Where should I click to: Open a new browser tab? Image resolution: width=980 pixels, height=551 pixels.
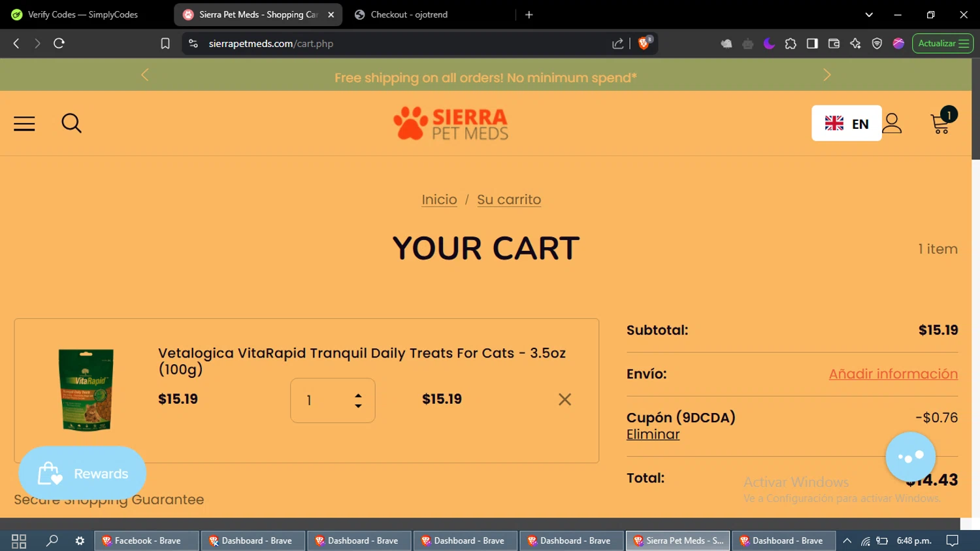(x=529, y=14)
